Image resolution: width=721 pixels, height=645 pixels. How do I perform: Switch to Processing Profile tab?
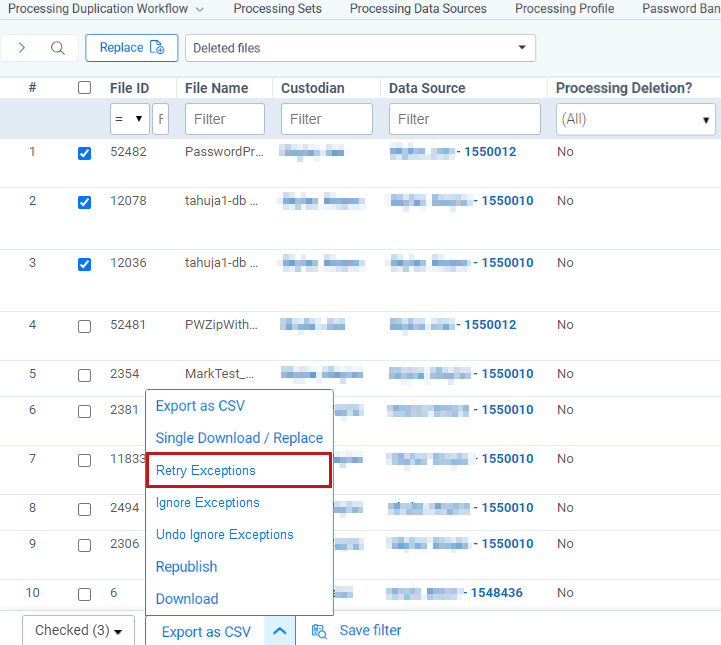564,9
